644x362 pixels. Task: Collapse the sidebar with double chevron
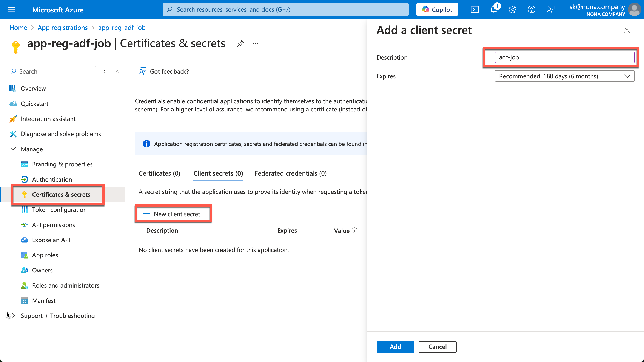(x=118, y=71)
